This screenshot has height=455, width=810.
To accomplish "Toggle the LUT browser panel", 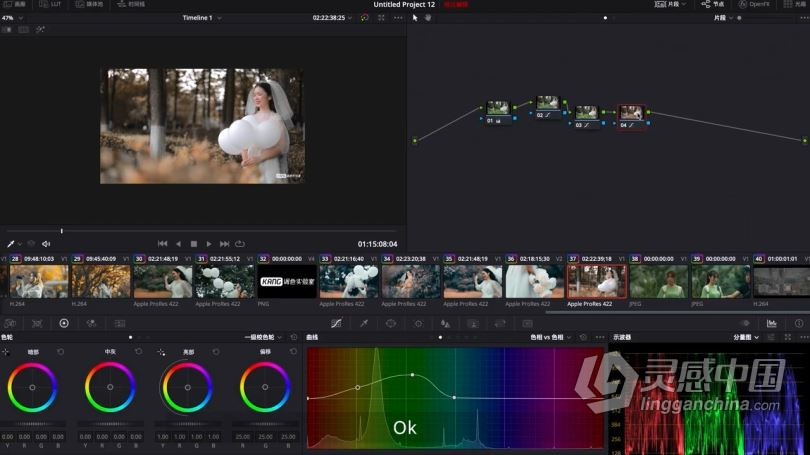I will pyautogui.click(x=50, y=4).
